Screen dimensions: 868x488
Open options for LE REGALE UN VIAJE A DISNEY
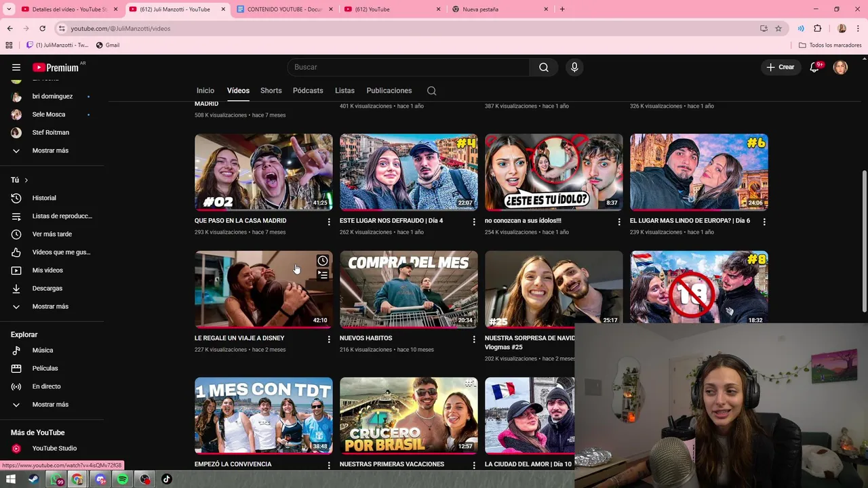point(329,339)
